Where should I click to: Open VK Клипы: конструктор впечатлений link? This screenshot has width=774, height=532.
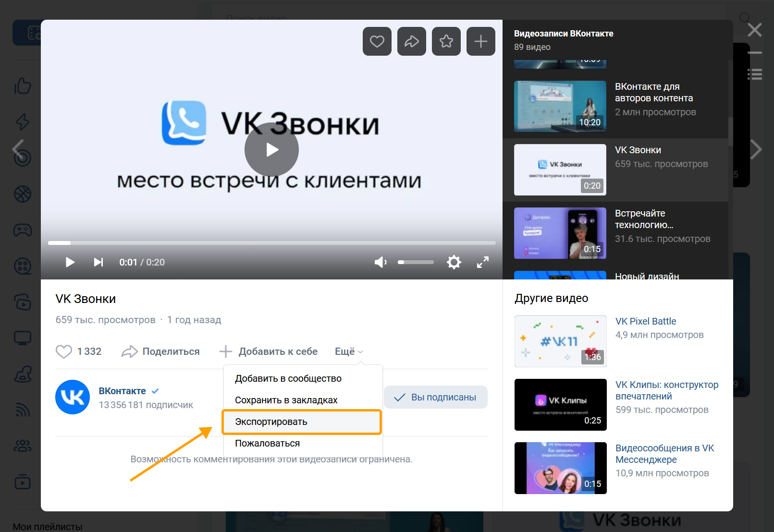pos(667,390)
